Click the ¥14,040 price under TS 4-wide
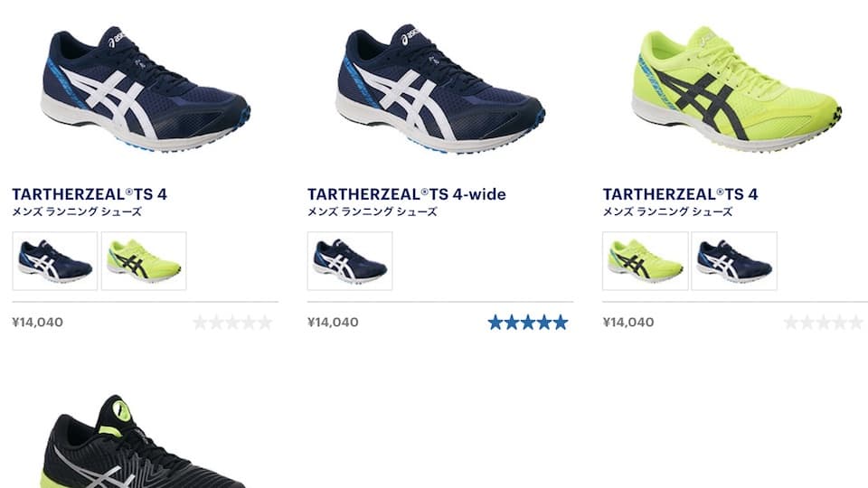The height and width of the screenshot is (488, 868). click(x=333, y=322)
